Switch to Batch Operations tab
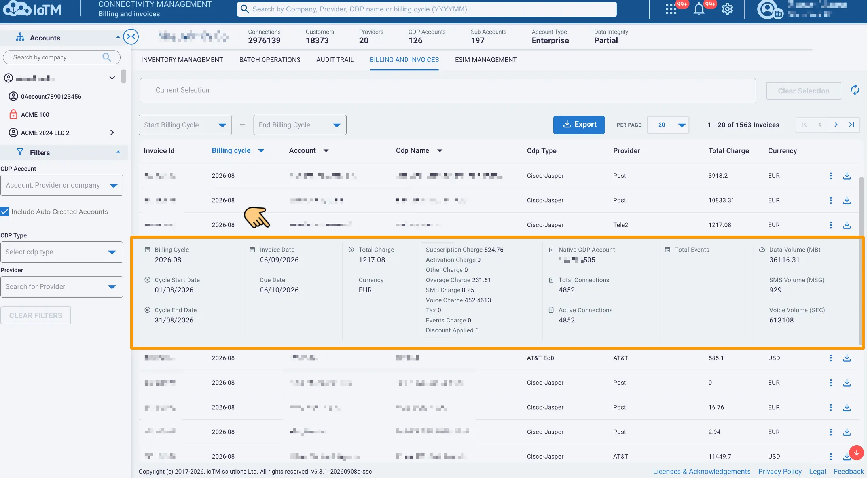The image size is (868, 478). [x=270, y=60]
